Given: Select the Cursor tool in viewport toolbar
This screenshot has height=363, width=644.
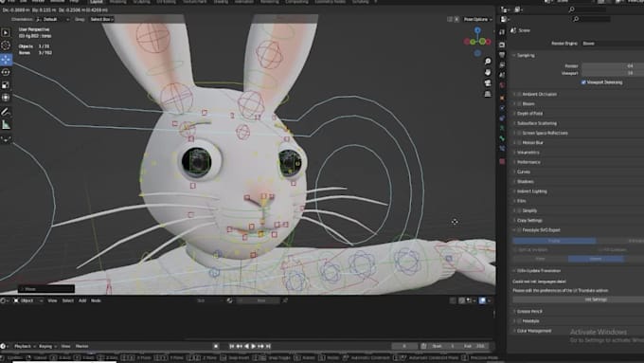Looking at the screenshot, I should point(6,45).
